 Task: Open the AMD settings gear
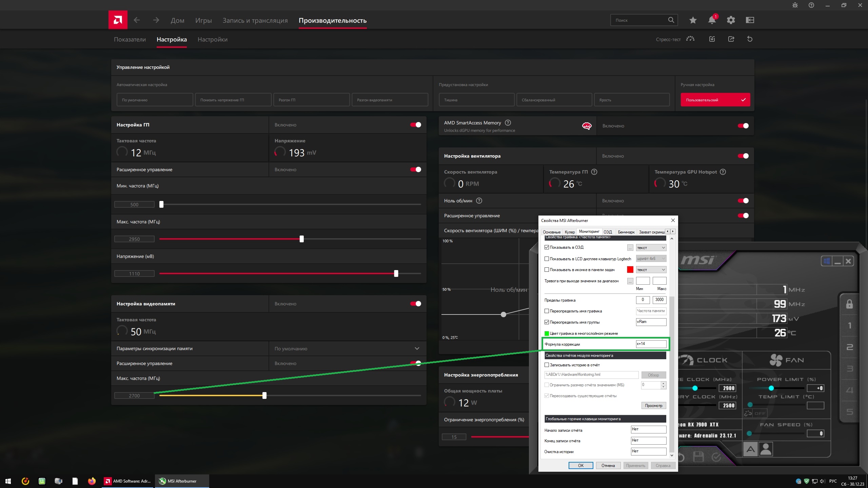coord(731,20)
